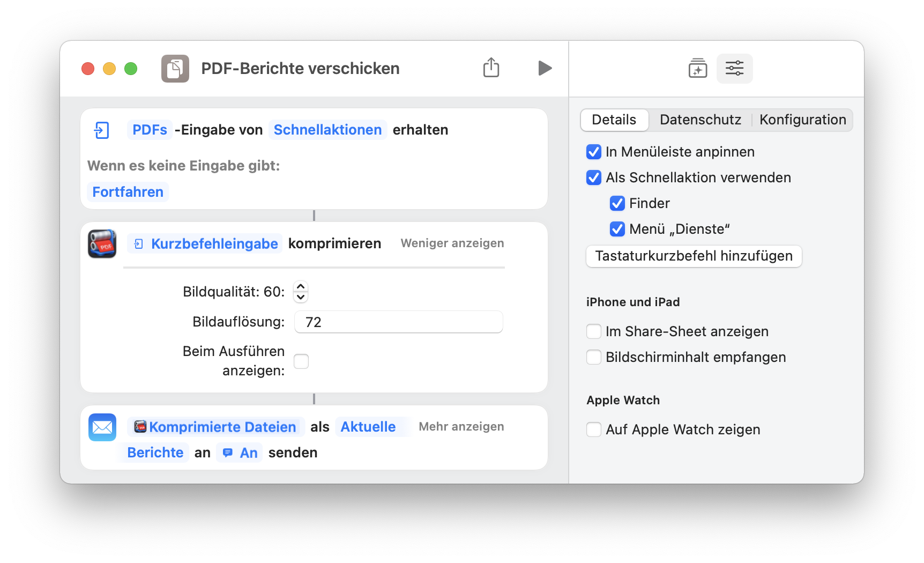924x563 pixels.
Task: Click the share shortcut icon
Action: pos(491,68)
